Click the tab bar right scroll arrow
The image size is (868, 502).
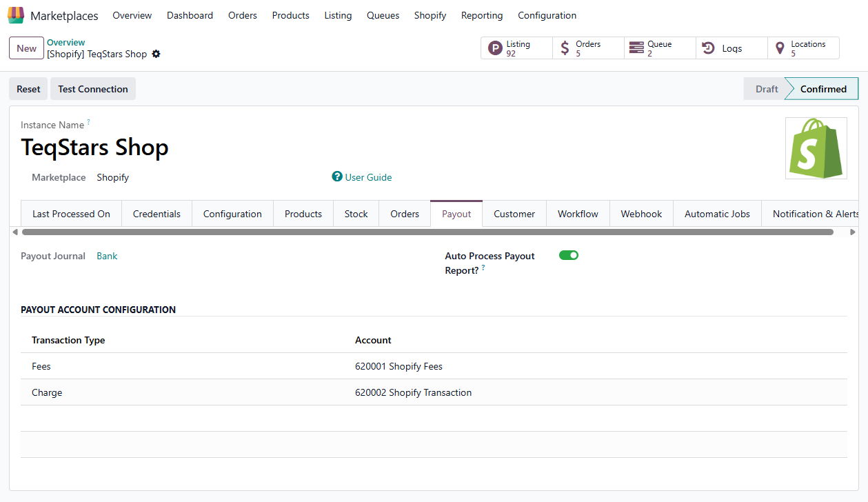[x=853, y=232]
